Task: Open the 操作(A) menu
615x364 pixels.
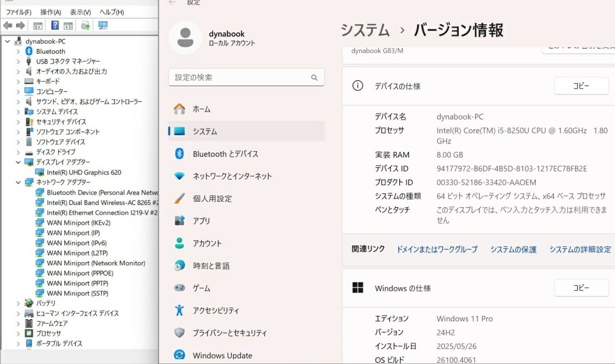Action: [50, 12]
